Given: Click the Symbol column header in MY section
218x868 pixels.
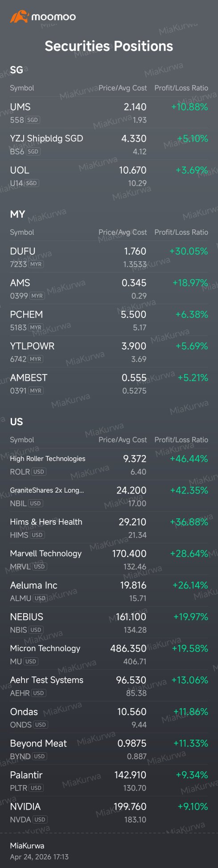Looking at the screenshot, I should tap(22, 232).
